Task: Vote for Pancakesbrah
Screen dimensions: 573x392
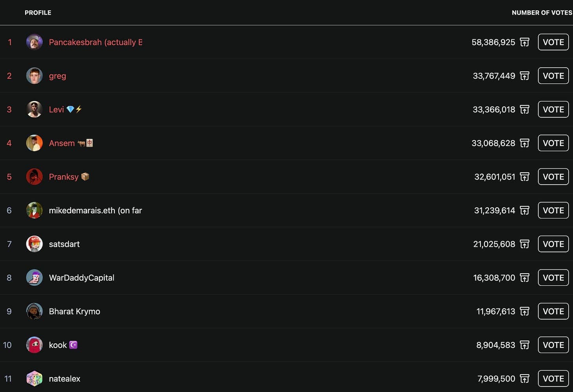Action: click(x=553, y=42)
